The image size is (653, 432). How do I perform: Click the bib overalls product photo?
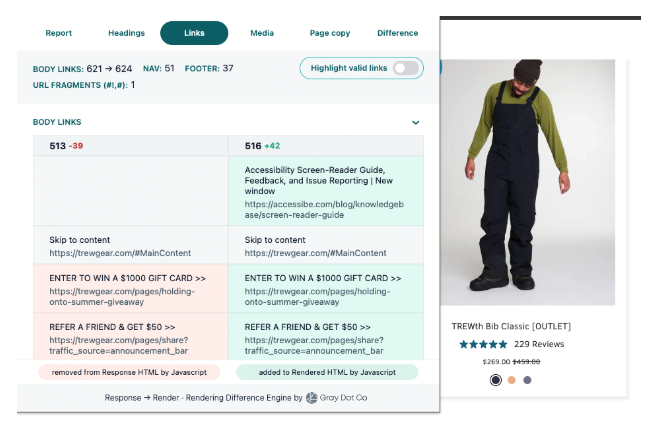tap(526, 180)
